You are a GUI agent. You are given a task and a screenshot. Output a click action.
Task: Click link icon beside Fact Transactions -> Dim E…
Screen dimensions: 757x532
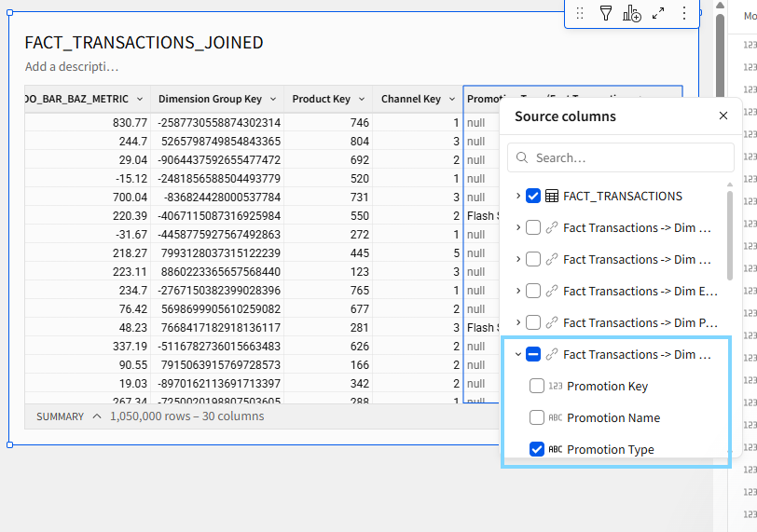552,292
